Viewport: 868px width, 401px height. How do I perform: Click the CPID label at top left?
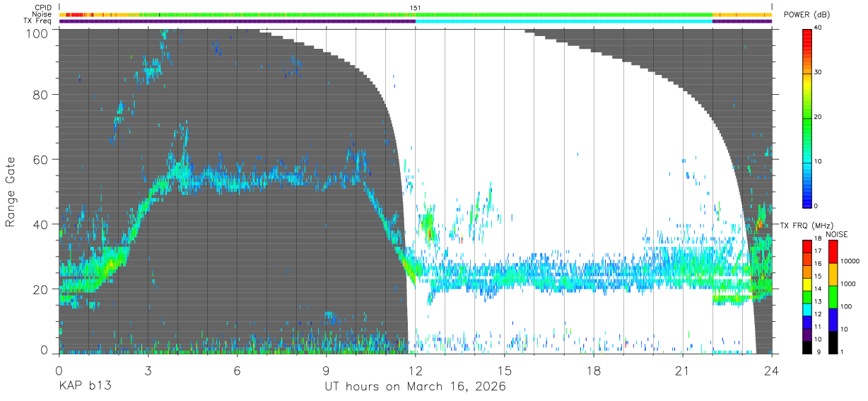tap(42, 8)
